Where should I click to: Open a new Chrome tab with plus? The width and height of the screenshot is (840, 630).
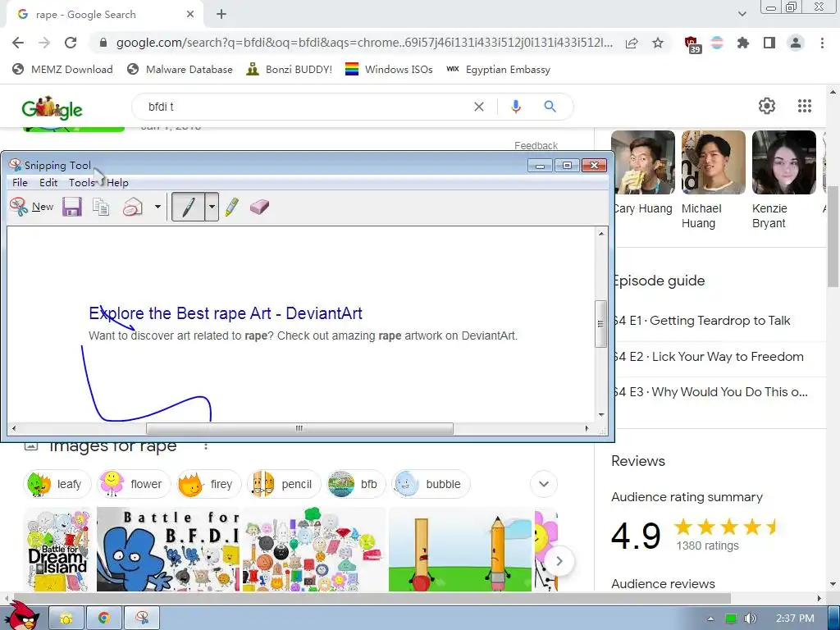point(221,15)
